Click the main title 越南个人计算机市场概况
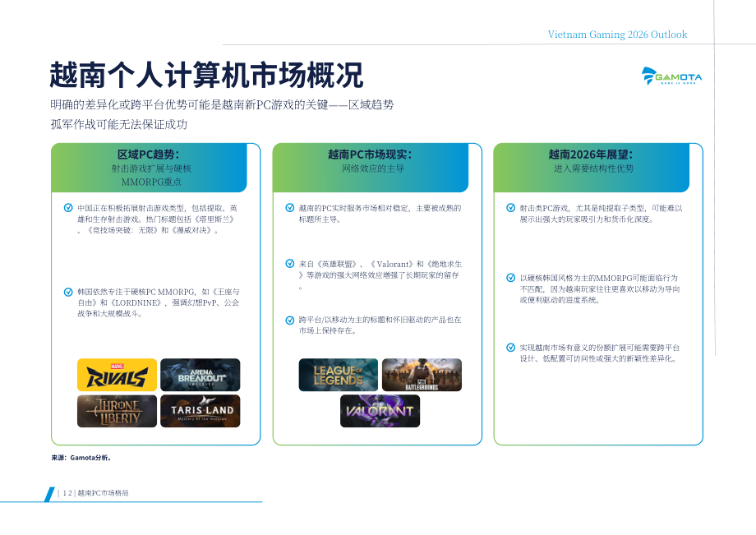Image resolution: width=756 pixels, height=535 pixels. coord(206,75)
